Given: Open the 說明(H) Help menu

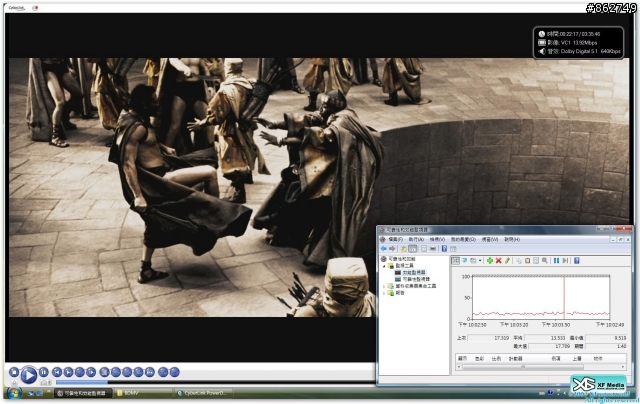Looking at the screenshot, I should coord(512,240).
